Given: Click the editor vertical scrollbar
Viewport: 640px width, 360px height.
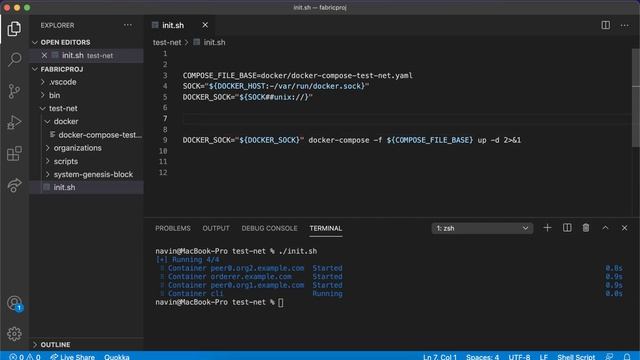Looking at the screenshot, I should tap(636, 98).
